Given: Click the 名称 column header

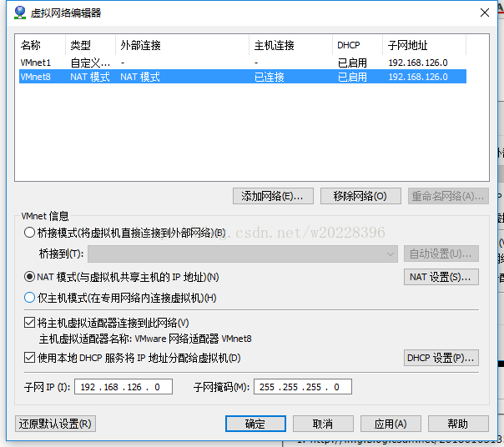Looking at the screenshot, I should [x=42, y=45].
